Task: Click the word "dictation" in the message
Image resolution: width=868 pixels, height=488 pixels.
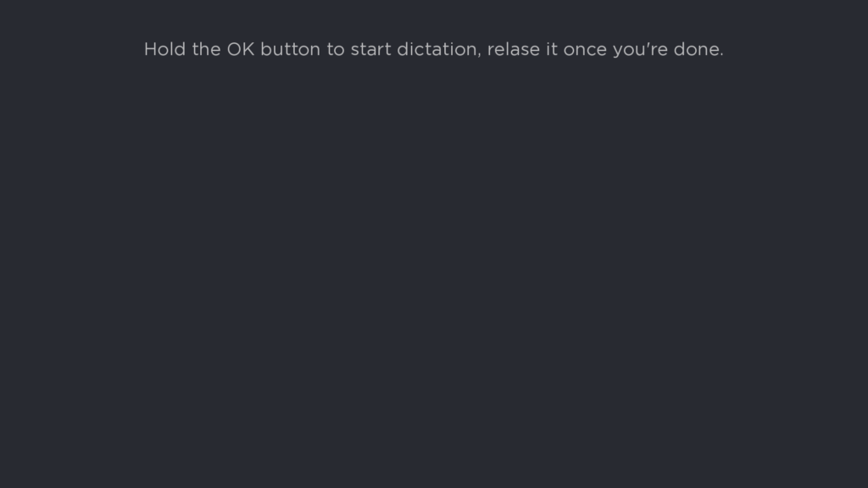Action: coord(437,49)
